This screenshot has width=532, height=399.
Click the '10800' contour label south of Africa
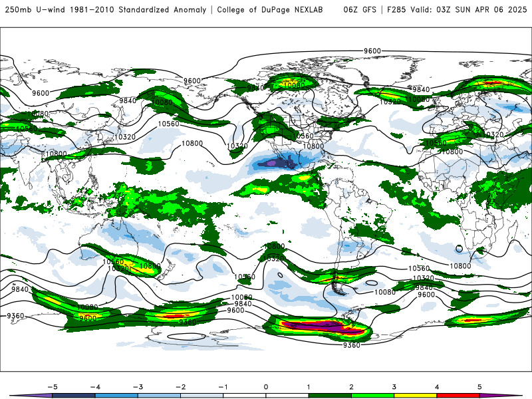click(460, 266)
